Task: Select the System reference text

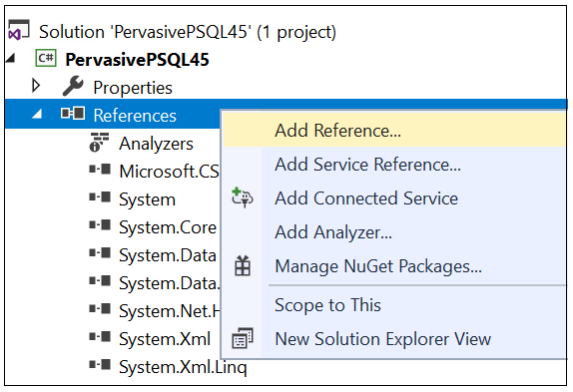Action: coord(148,199)
